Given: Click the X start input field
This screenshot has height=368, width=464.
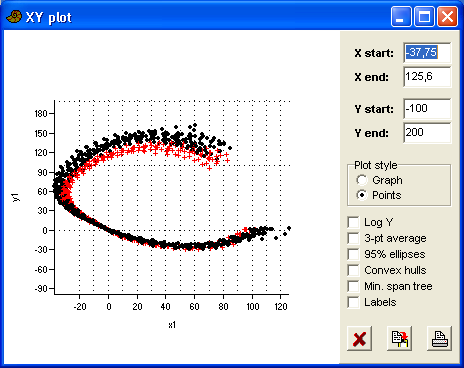Looking at the screenshot, I should 427,53.
